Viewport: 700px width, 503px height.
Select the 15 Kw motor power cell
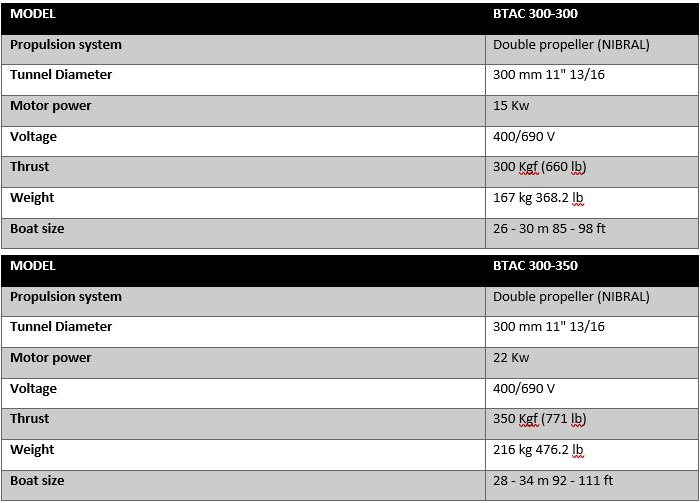pos(511,106)
